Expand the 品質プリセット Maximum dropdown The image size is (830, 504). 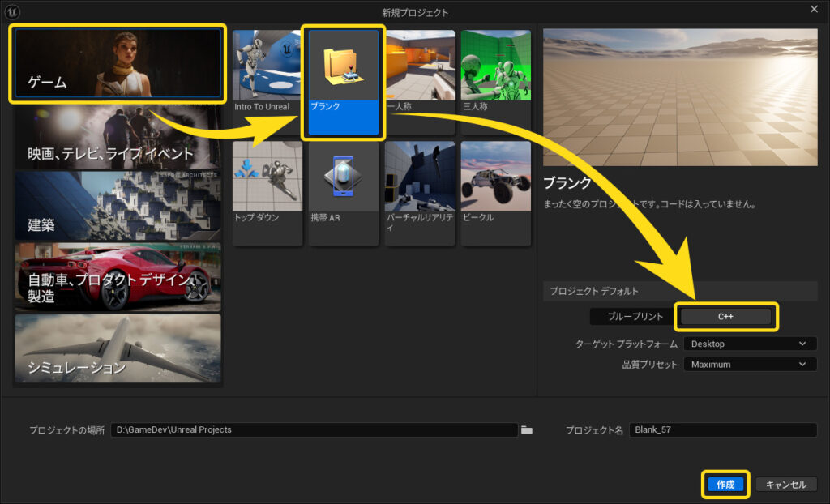click(749, 365)
